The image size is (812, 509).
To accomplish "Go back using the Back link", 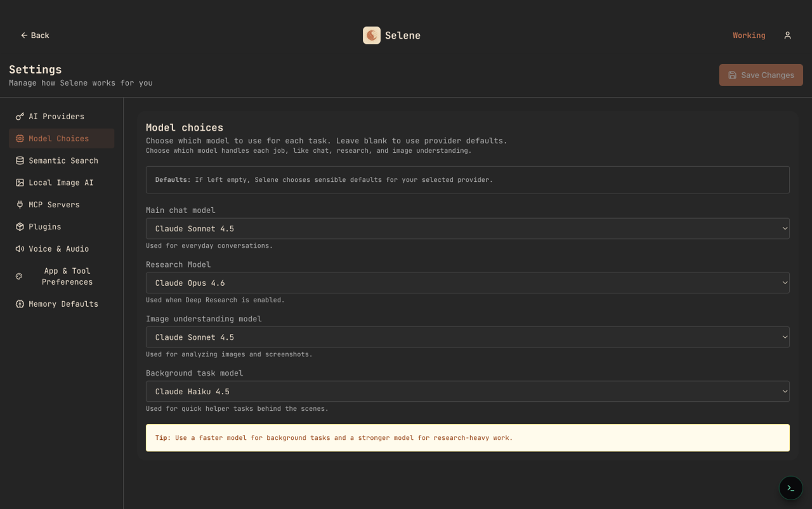I will [35, 35].
